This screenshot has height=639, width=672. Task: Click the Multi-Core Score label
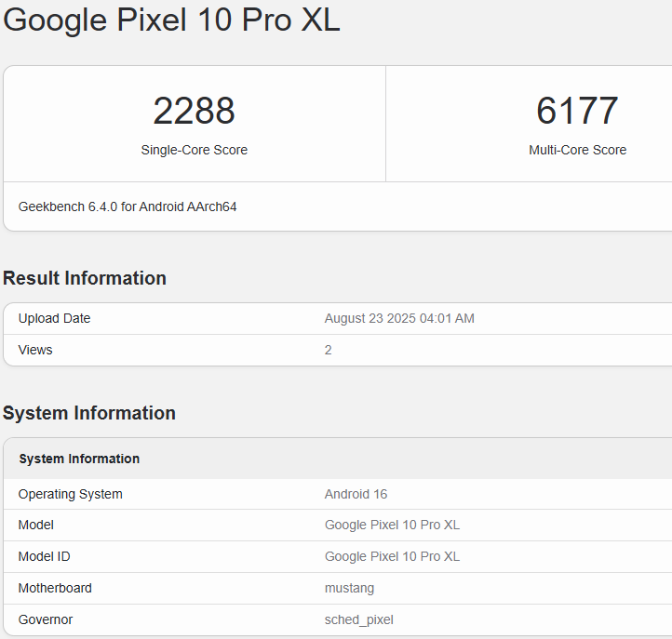577,150
